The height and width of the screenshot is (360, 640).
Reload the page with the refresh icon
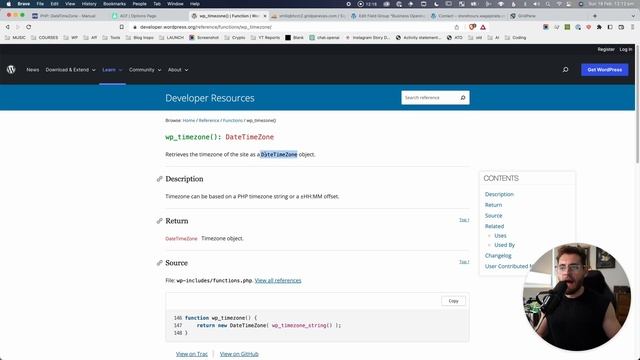point(29,27)
